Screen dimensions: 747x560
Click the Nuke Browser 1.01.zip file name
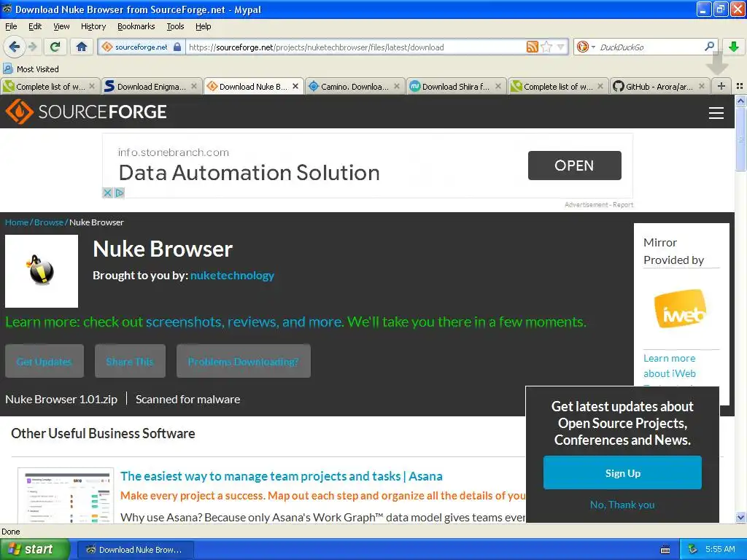click(61, 399)
